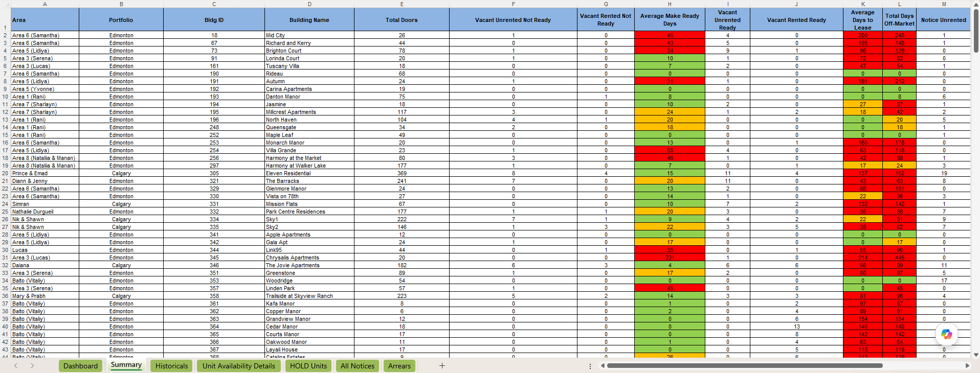Viewport: 980px width, 373px height.
Task: Go to the previous sheet tab arrow
Action: pos(16,366)
